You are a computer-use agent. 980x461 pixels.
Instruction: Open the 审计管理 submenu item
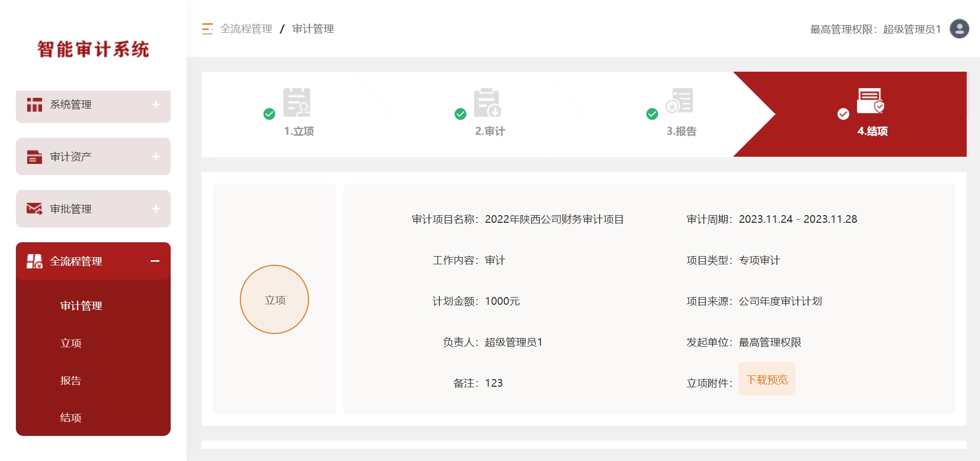[x=81, y=306]
